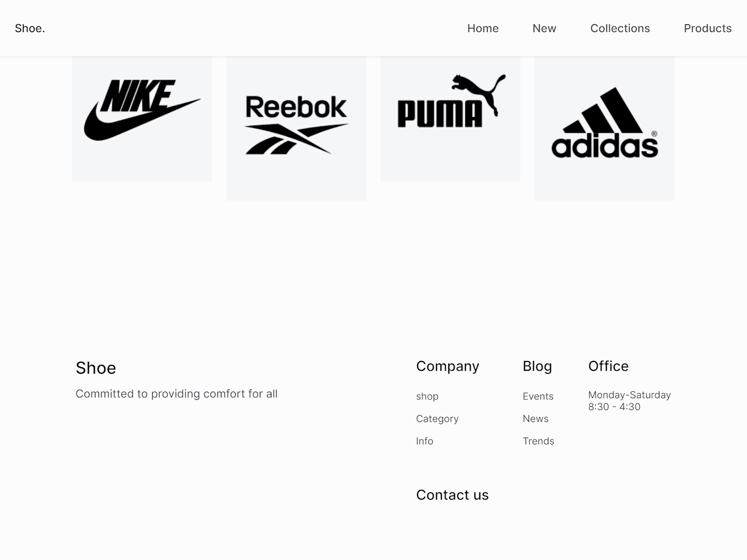Screen dimensions: 747x560
Task: Go to the New page
Action: (544, 29)
